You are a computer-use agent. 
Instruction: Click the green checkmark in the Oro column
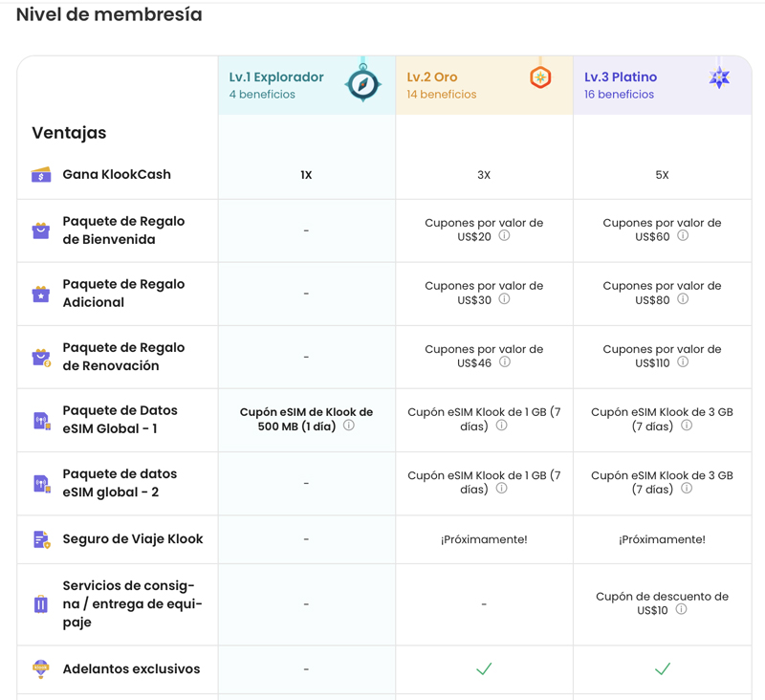484,668
